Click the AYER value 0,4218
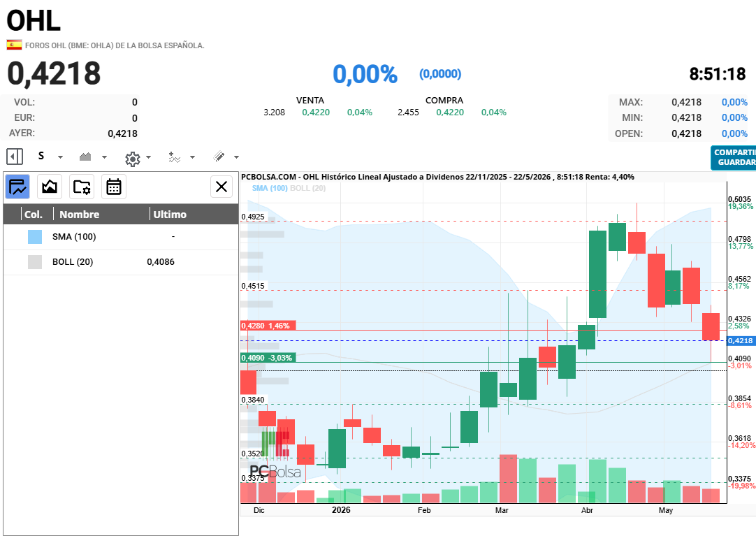This screenshot has width=756, height=536. (122, 133)
